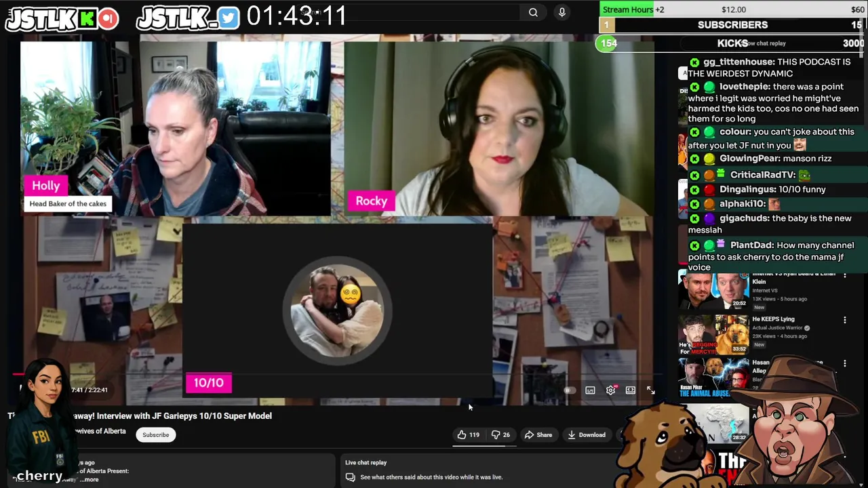
Task: Click the chat username gigachuds
Action: 745,218
